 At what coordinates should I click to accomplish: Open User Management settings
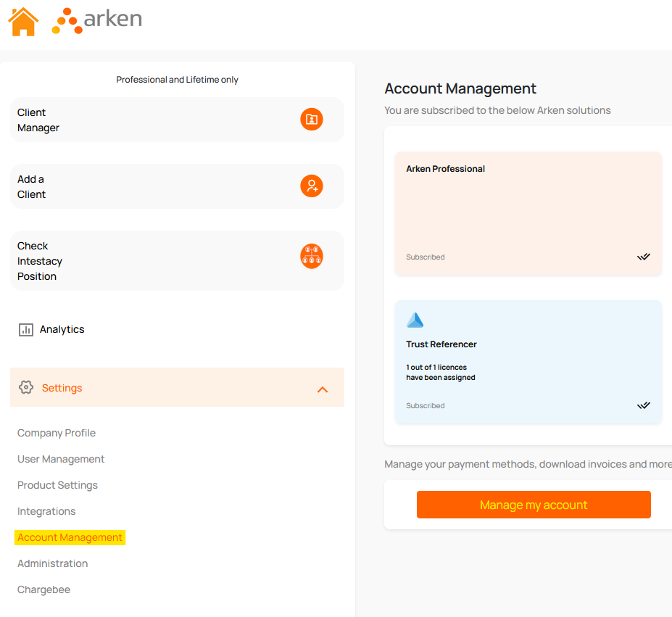tap(61, 459)
